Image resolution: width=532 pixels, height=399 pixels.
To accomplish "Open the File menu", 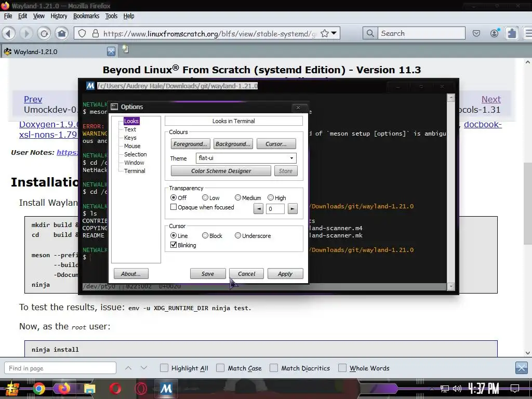I will click(8, 16).
